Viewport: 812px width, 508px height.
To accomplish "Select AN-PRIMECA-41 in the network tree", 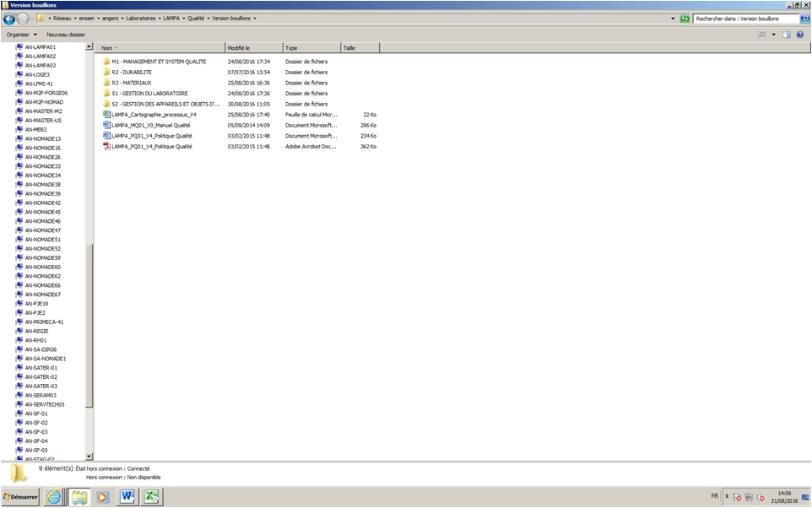I will 44,322.
